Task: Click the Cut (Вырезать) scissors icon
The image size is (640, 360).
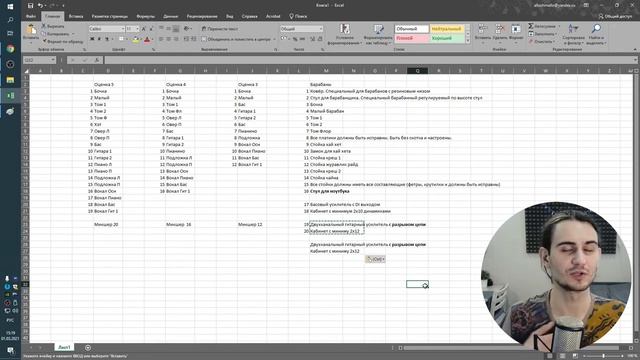Action: pos(44,26)
